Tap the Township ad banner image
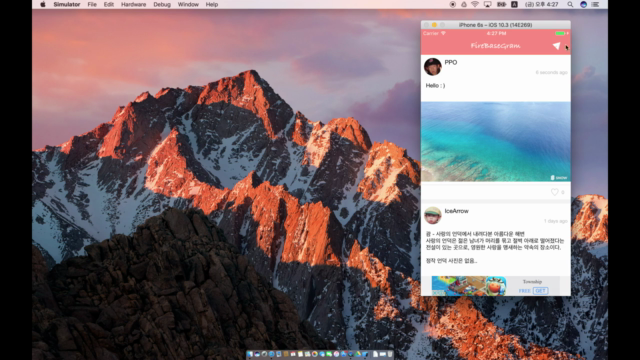The width and height of the screenshot is (640, 360). 469,286
